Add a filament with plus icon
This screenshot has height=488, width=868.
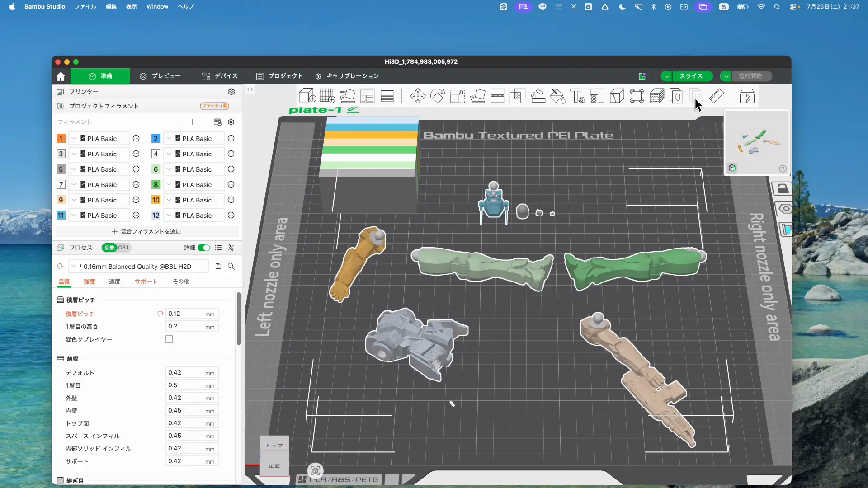coord(192,122)
